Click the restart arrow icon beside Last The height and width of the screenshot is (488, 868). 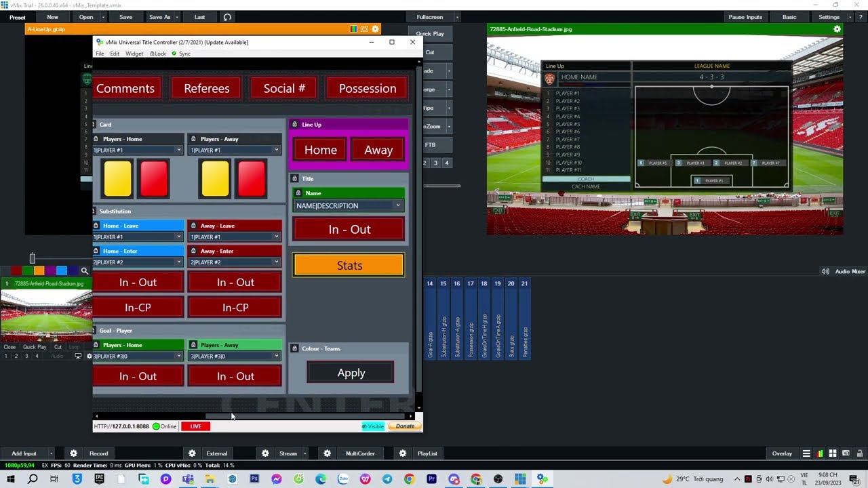click(x=227, y=17)
